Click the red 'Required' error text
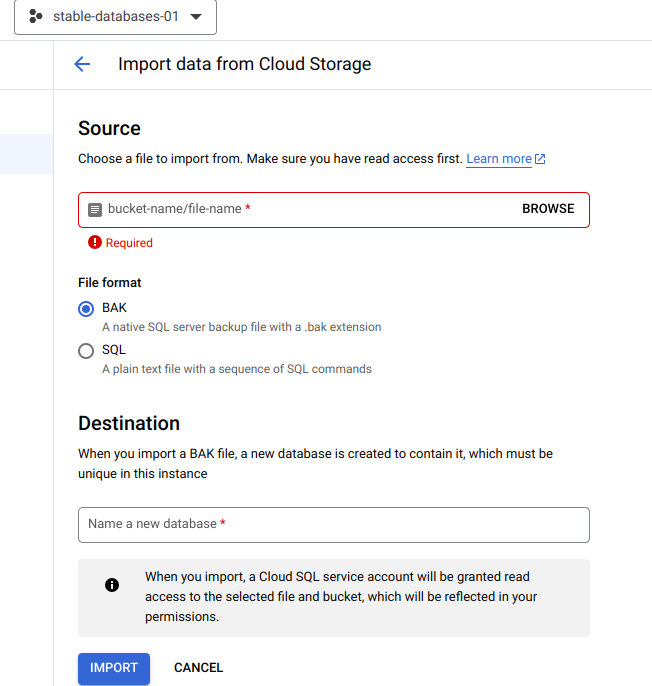The image size is (652, 686). tap(129, 243)
